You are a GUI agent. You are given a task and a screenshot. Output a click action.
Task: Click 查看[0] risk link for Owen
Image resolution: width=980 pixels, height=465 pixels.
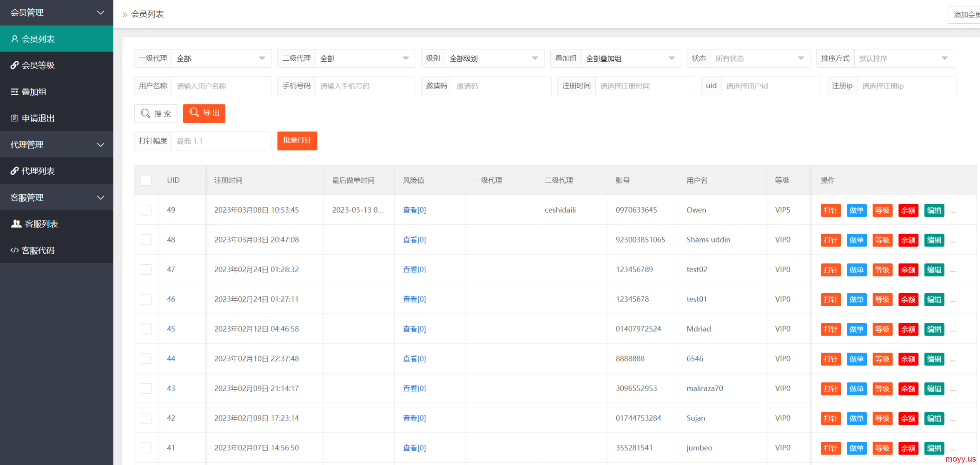pyautogui.click(x=414, y=210)
